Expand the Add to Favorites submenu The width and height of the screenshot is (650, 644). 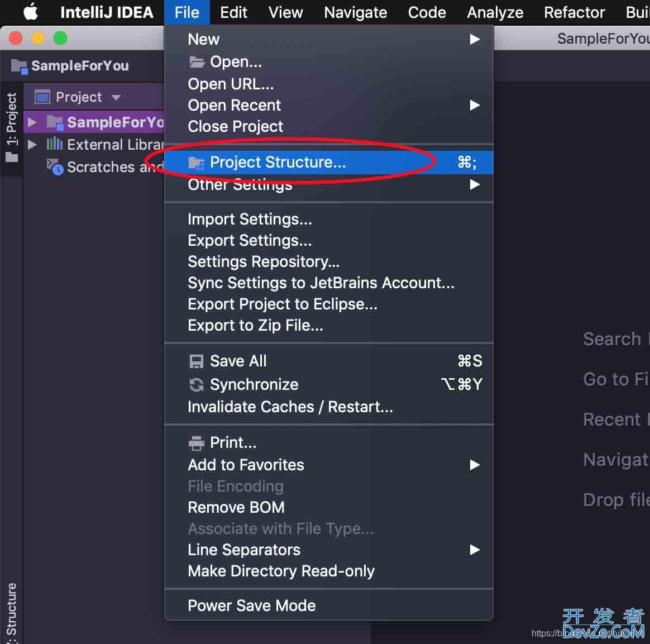point(329,465)
